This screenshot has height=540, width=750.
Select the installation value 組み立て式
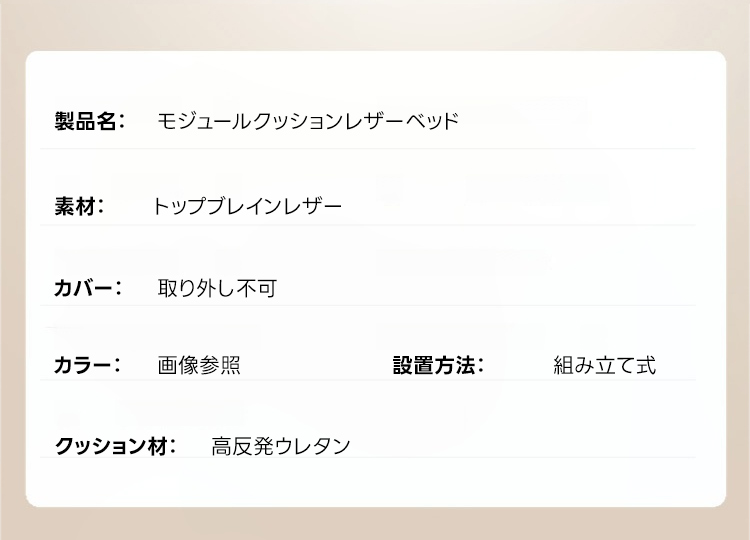[604, 365]
